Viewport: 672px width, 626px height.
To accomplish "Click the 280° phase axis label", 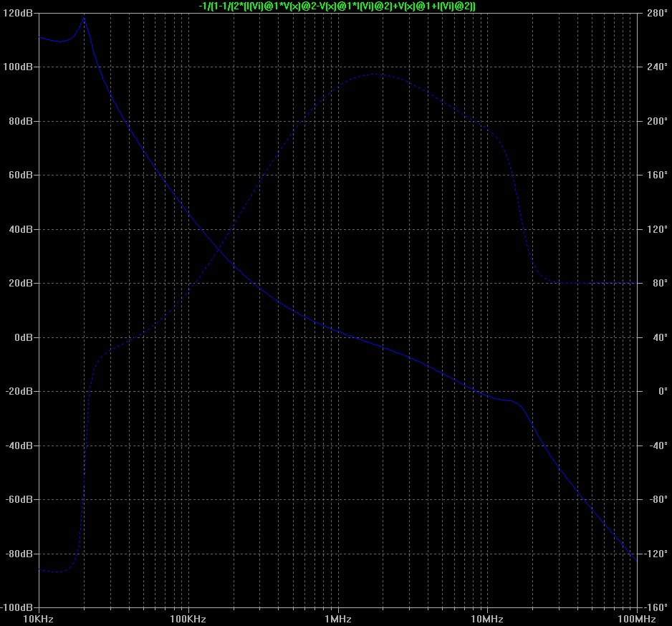I will [657, 13].
